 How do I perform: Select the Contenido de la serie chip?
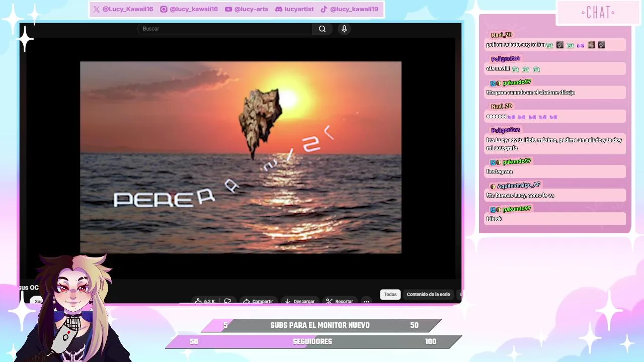point(428,295)
